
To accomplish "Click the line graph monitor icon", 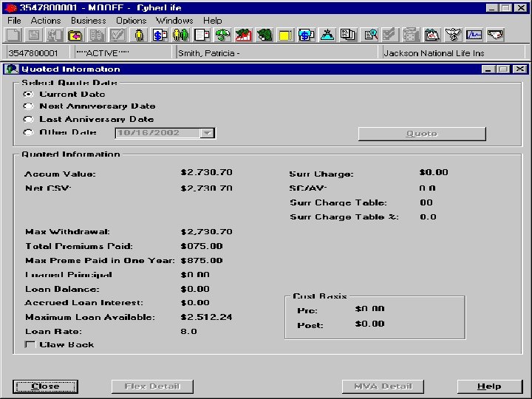I will click(x=474, y=35).
